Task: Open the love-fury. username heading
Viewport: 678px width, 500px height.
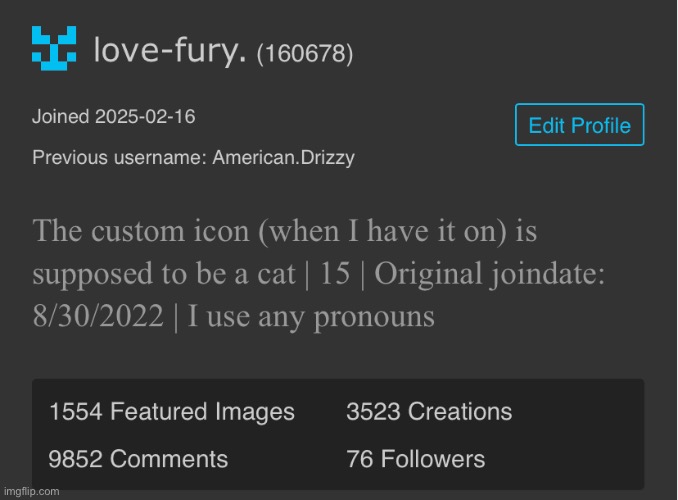Action: tap(170, 51)
